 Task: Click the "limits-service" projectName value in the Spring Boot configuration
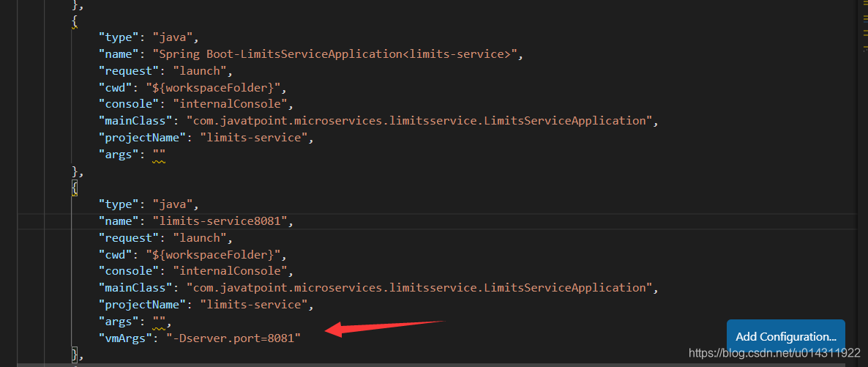click(x=253, y=138)
